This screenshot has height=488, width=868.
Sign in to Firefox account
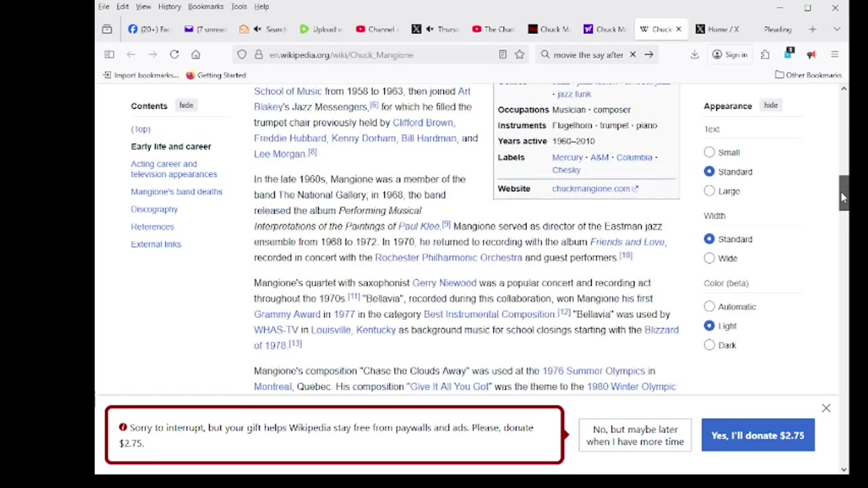730,54
